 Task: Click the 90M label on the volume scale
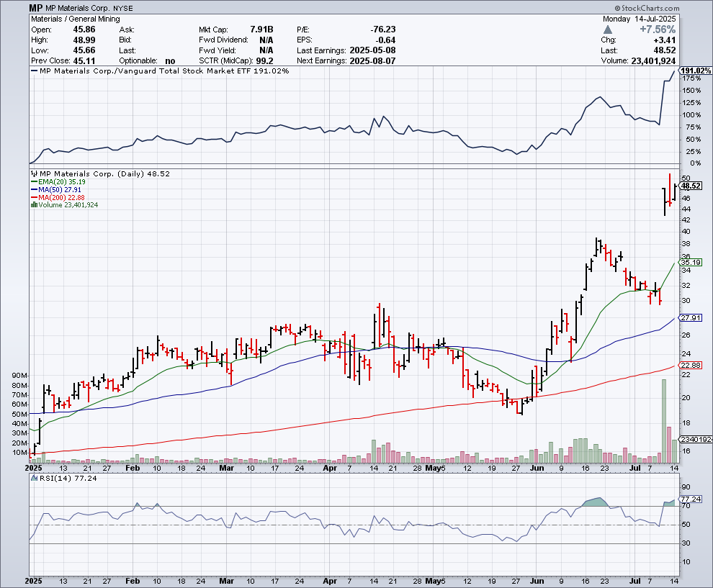click(x=20, y=376)
